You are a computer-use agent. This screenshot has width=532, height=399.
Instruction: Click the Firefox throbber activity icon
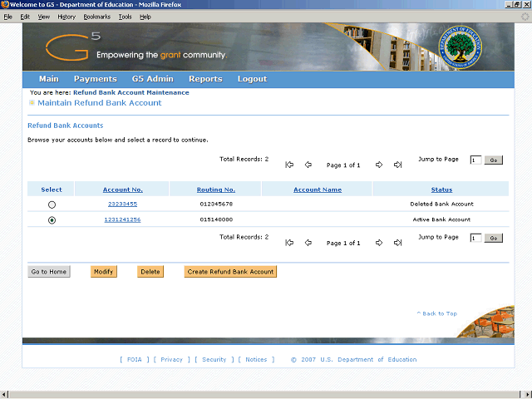click(x=525, y=17)
